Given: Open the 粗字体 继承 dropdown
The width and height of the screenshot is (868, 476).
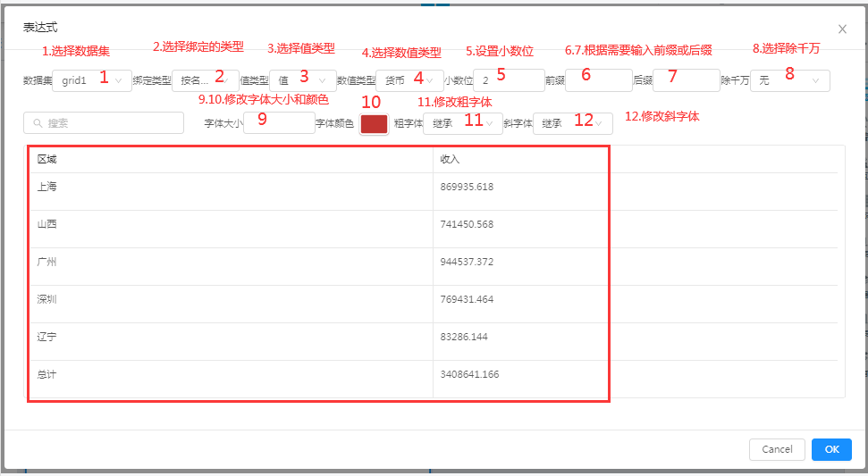Looking at the screenshot, I should [x=463, y=123].
